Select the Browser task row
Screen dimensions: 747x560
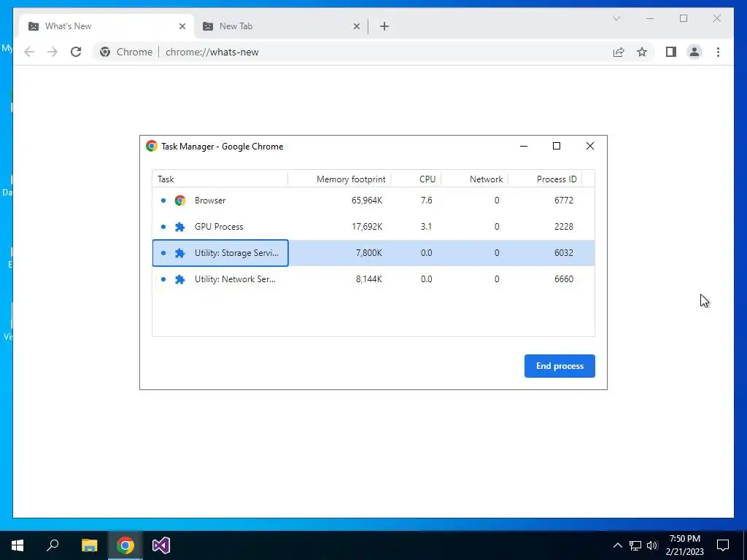[x=373, y=201]
